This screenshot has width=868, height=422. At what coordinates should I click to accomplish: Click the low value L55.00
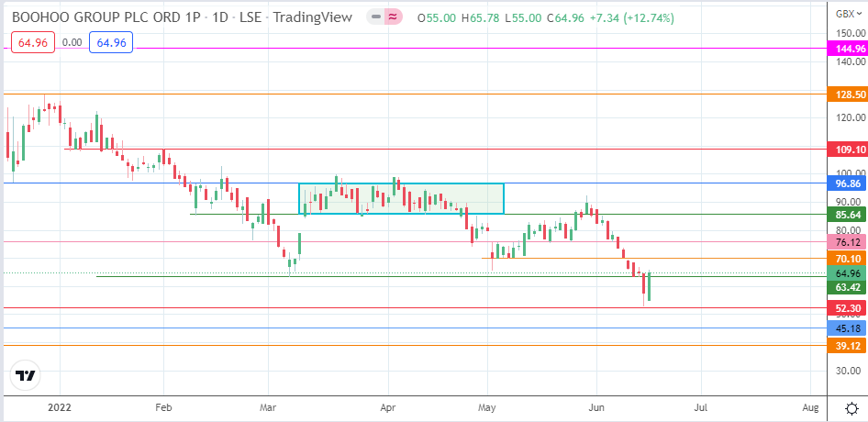[523, 17]
